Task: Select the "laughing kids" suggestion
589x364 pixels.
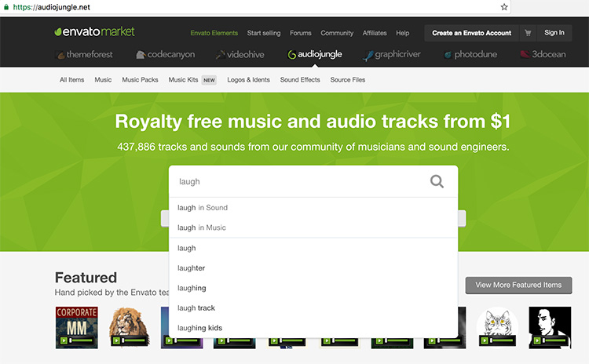Action: click(199, 328)
